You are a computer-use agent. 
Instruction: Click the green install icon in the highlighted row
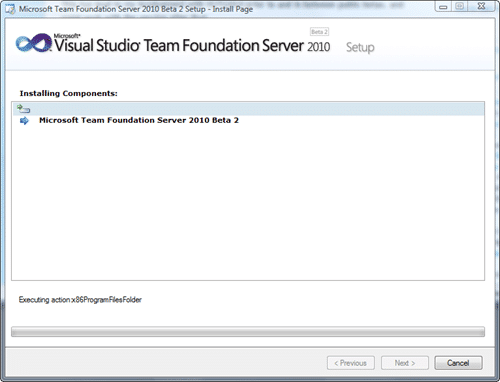click(x=23, y=109)
